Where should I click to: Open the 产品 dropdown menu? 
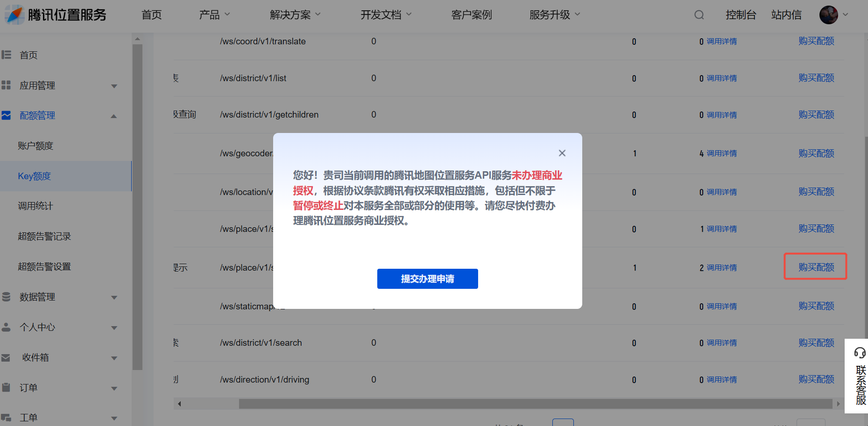click(x=215, y=15)
